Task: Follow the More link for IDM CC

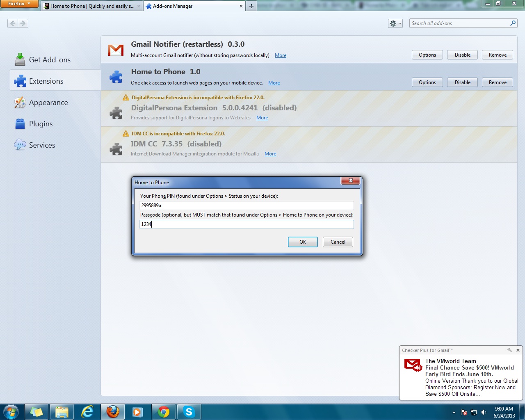Action: [270, 154]
